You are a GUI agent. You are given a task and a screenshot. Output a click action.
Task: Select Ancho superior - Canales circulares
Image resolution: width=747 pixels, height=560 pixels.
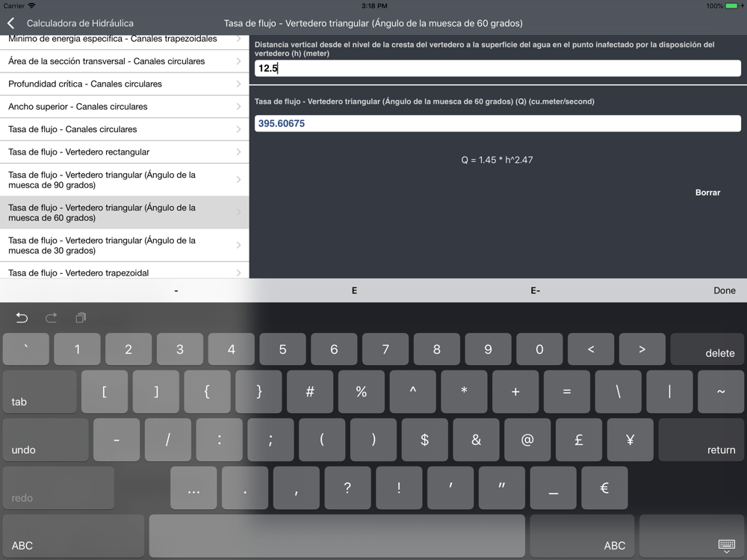point(124,107)
